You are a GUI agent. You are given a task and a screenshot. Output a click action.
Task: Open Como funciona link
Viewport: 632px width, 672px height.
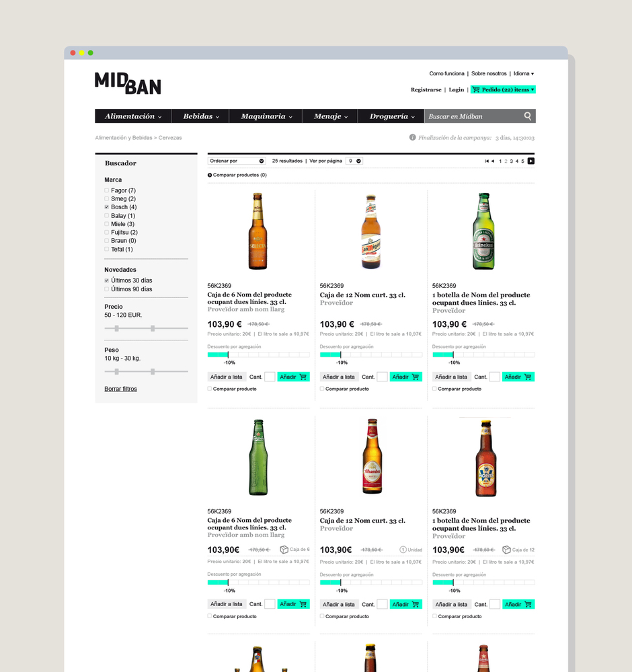[x=446, y=74]
